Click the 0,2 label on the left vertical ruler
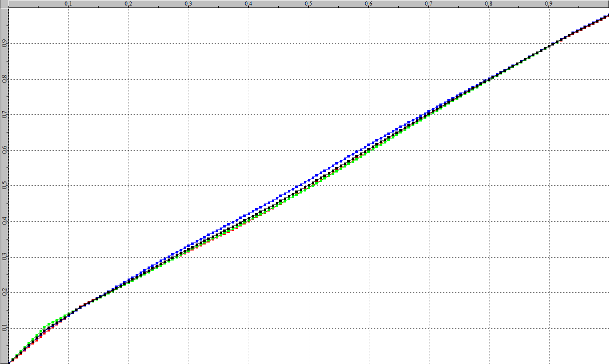Image resolution: width=609 pixels, height=364 pixels. 4,292
